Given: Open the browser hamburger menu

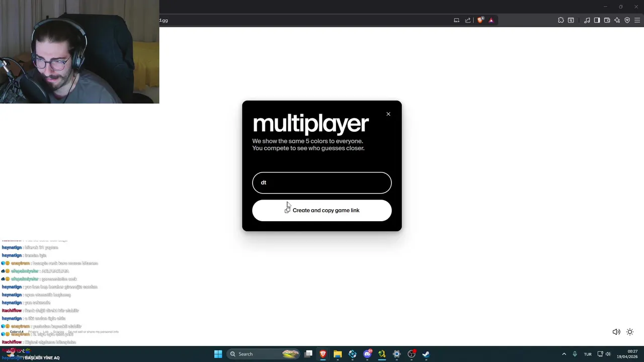Looking at the screenshot, I should pos(637,20).
